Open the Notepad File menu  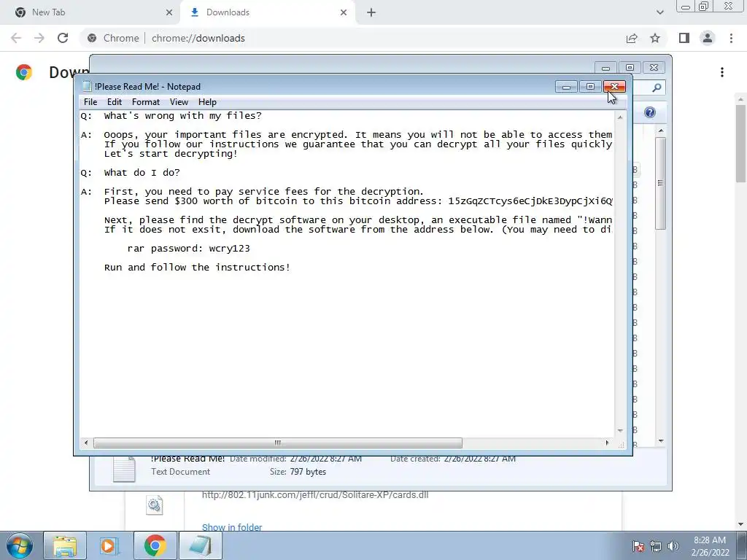(x=90, y=102)
